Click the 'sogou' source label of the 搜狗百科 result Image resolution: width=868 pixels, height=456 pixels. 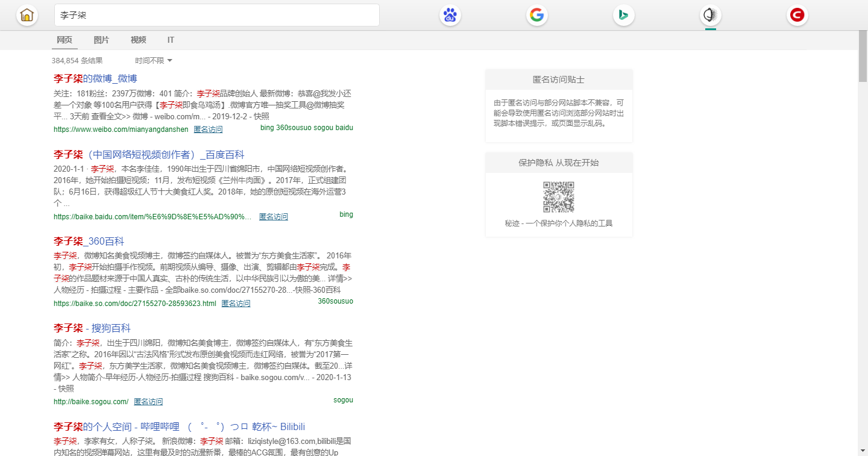(343, 400)
